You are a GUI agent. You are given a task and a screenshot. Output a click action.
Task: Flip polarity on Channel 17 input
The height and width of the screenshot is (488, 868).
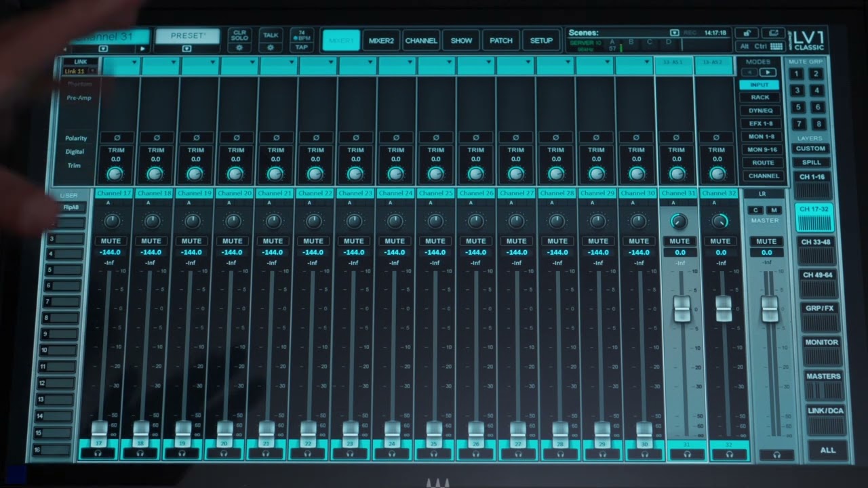(117, 138)
